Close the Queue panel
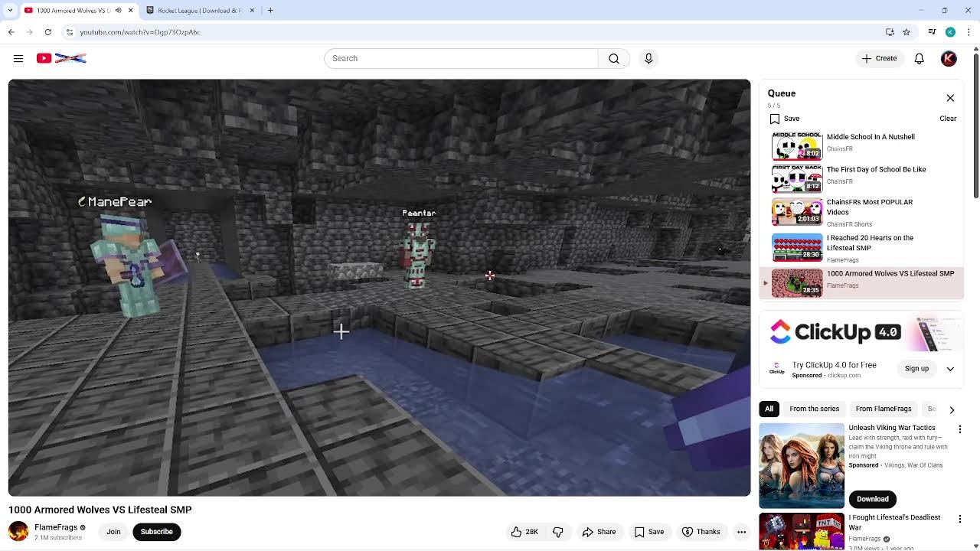The image size is (980, 551). click(950, 98)
